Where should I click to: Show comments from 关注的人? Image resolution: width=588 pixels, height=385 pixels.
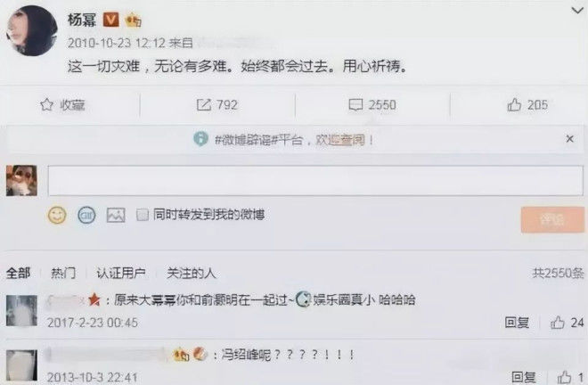[192, 273]
